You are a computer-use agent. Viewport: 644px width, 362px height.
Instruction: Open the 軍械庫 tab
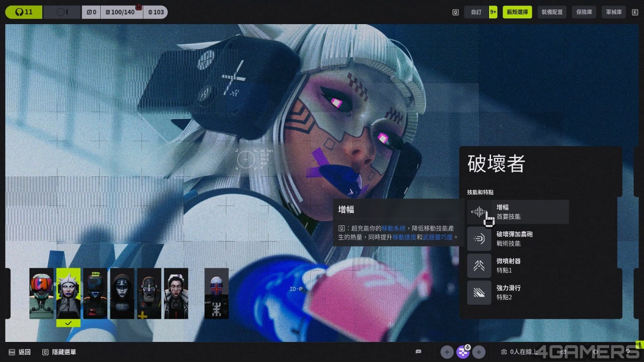614,12
